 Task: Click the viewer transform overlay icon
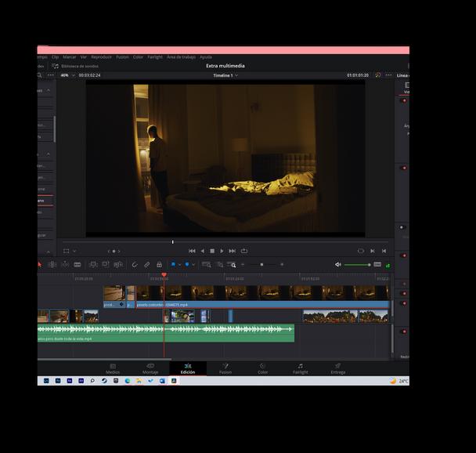pyautogui.click(x=67, y=251)
